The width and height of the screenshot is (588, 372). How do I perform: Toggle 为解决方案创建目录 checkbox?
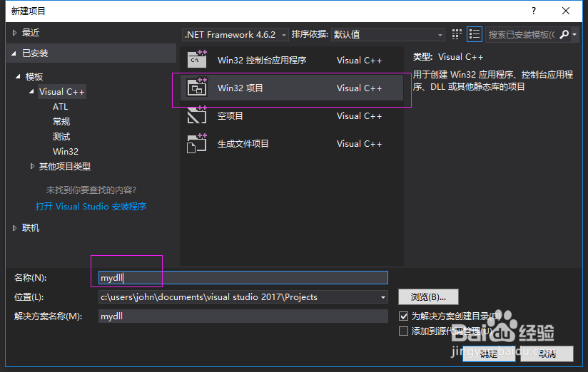tap(403, 316)
